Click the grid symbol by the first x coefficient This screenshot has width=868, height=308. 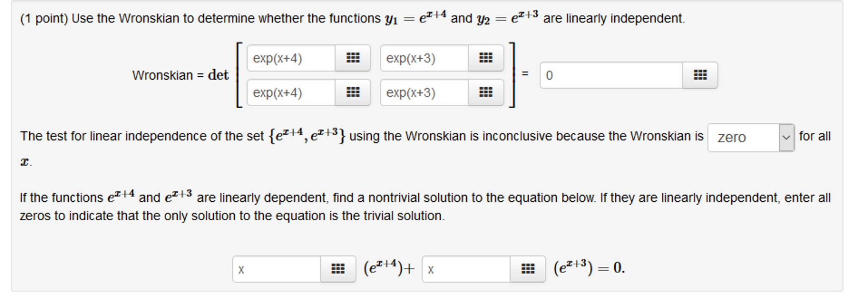(338, 269)
